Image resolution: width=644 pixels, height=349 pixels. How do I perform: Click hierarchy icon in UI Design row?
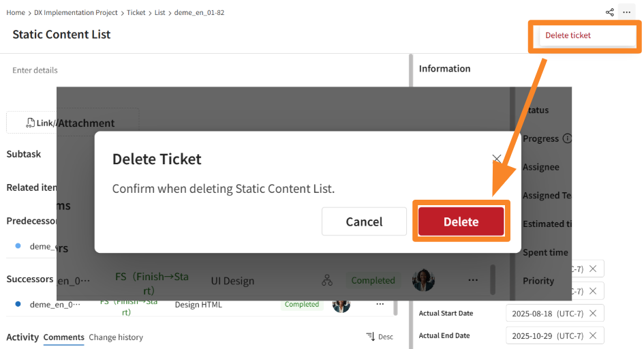click(327, 280)
